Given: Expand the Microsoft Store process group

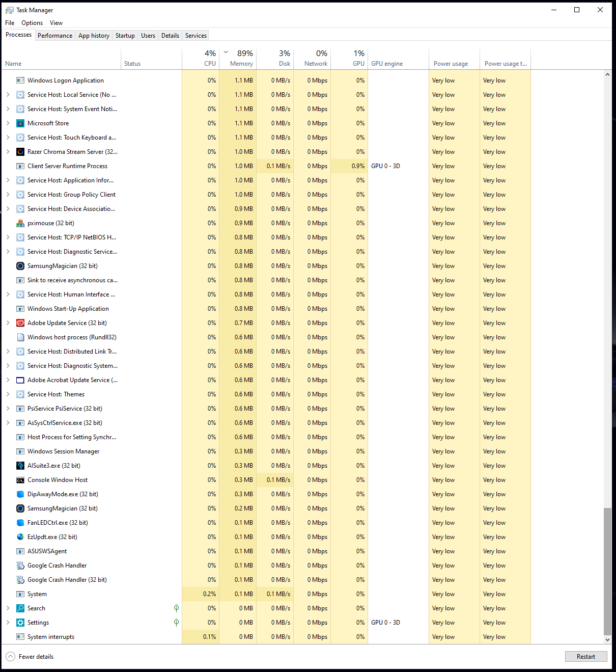Looking at the screenshot, I should coord(8,123).
